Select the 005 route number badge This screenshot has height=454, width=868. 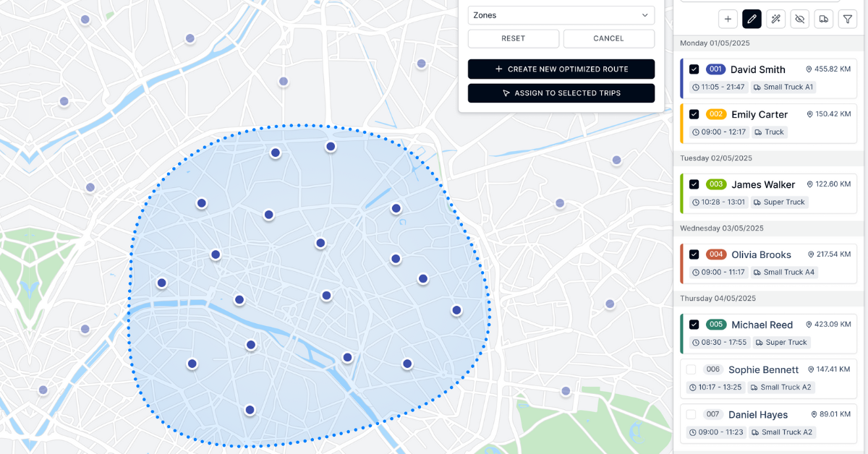pos(715,325)
